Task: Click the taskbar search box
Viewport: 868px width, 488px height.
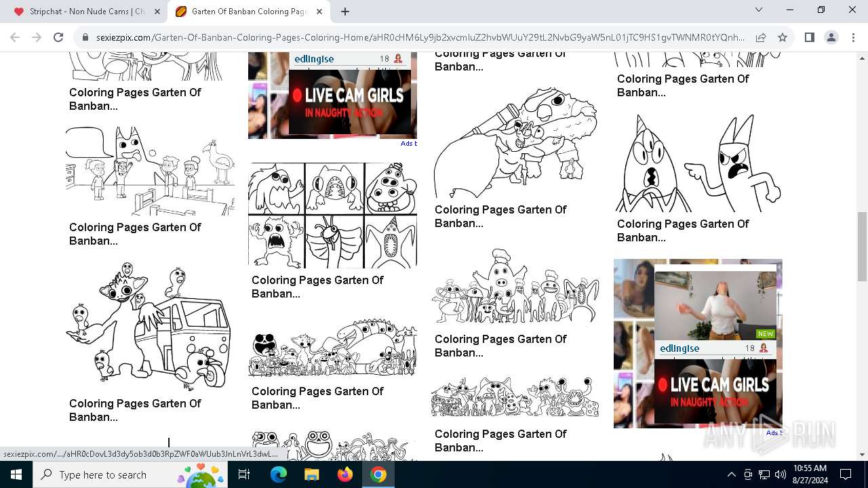Action: 132,474
